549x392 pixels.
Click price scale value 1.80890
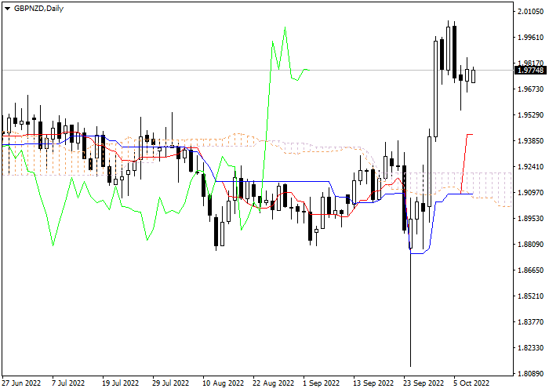click(531, 374)
